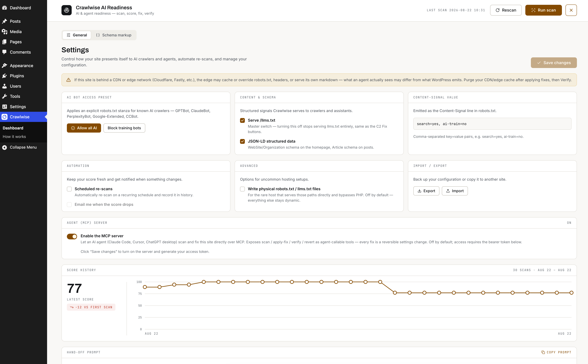Open the Media menu item
This screenshot has height=364, width=588.
pyautogui.click(x=23, y=32)
